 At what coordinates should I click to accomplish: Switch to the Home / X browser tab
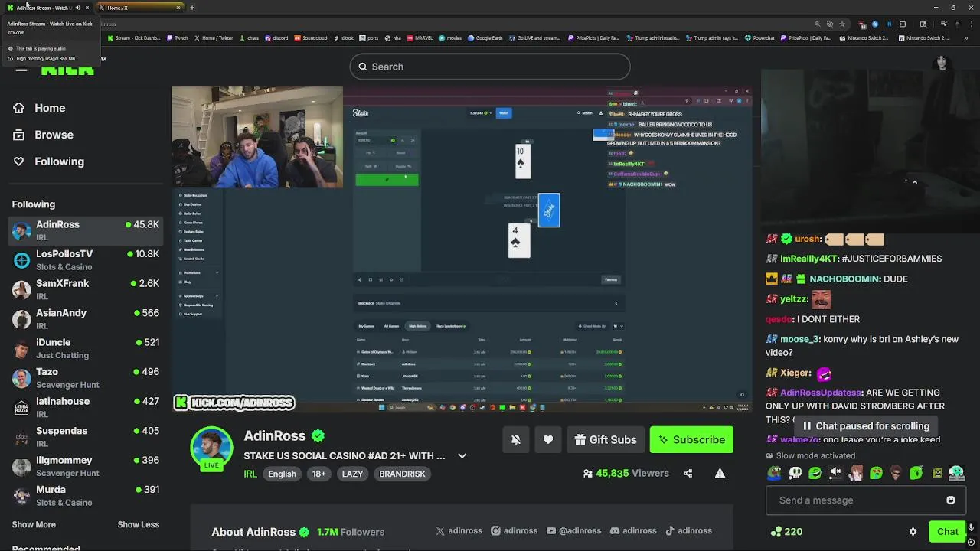(140, 8)
